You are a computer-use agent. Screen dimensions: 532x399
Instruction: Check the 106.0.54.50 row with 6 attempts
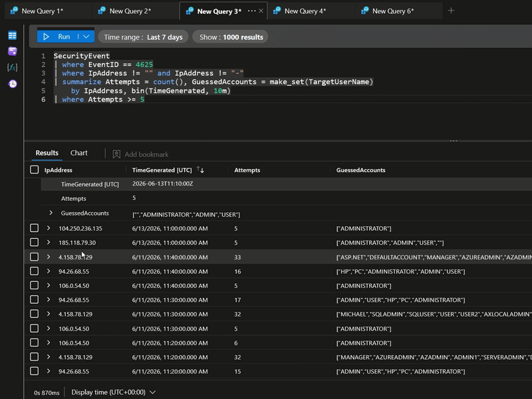coord(35,342)
